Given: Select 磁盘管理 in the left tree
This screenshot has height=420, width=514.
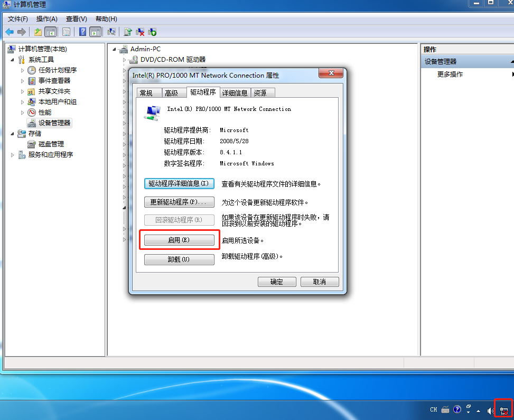Looking at the screenshot, I should point(51,144).
